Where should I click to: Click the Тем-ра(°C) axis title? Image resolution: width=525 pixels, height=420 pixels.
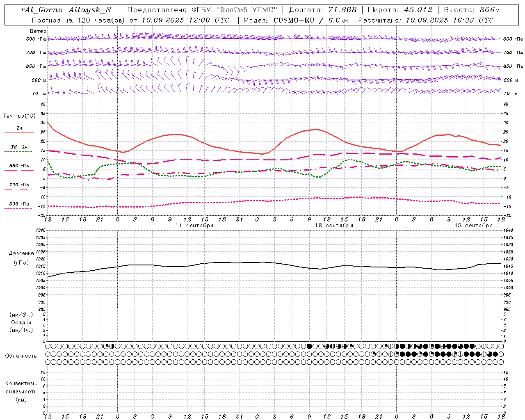coord(19,116)
